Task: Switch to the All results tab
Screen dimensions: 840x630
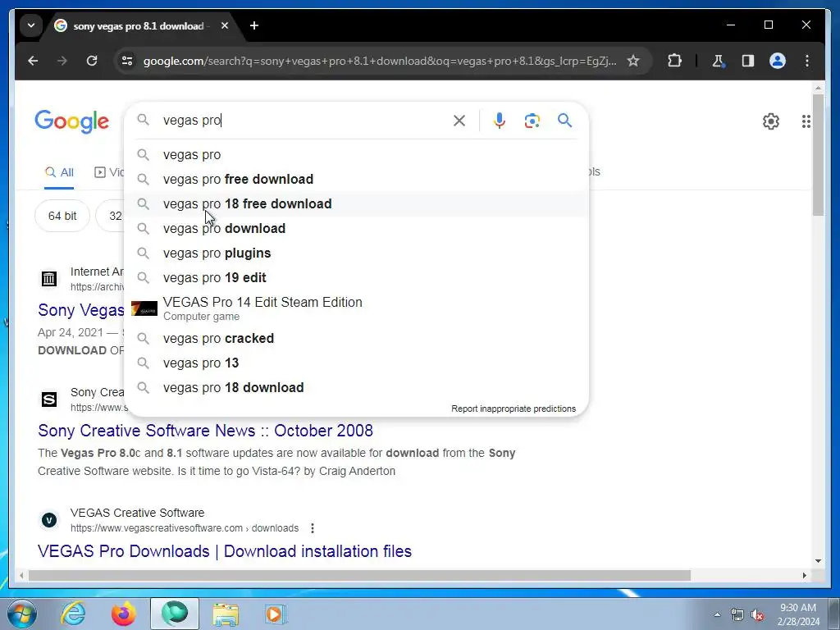Action: coord(59,172)
